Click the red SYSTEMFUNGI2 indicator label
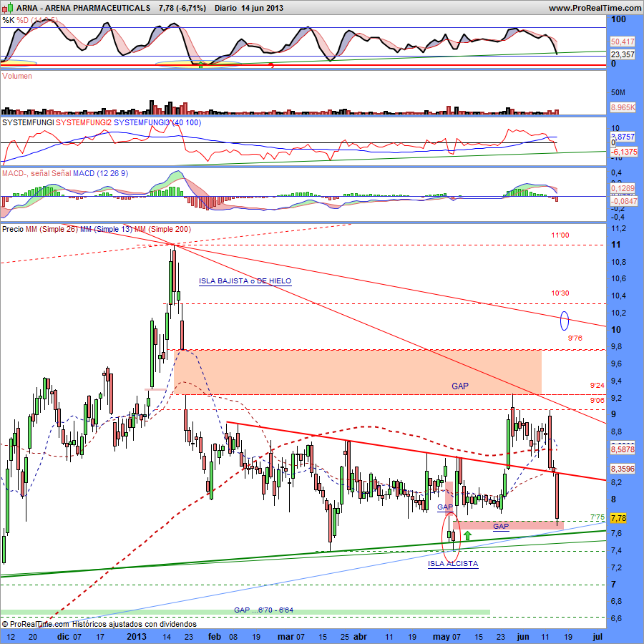Image resolution: width=644 pixels, height=644 pixels. (84, 122)
